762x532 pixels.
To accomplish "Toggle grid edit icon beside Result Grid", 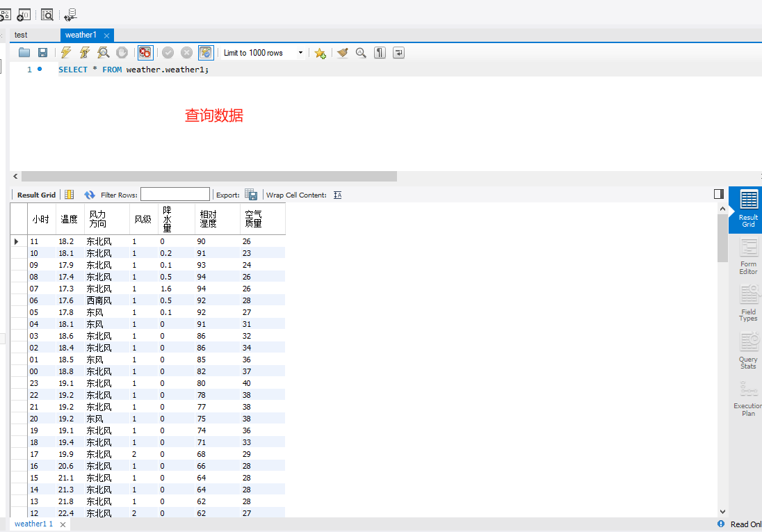I will click(x=70, y=195).
